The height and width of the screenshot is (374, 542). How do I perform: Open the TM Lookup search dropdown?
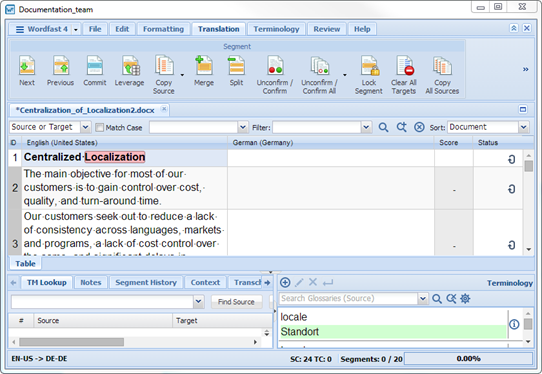(198, 301)
